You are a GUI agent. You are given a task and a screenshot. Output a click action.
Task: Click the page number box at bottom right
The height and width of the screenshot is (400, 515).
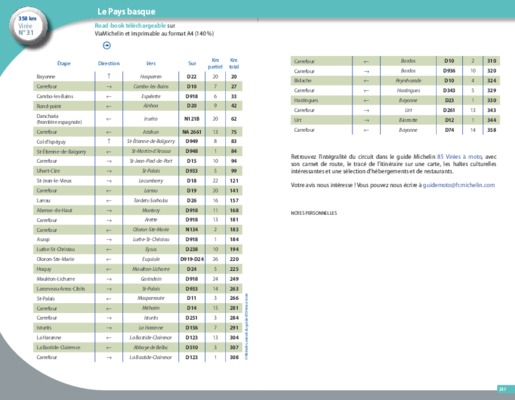502,389
